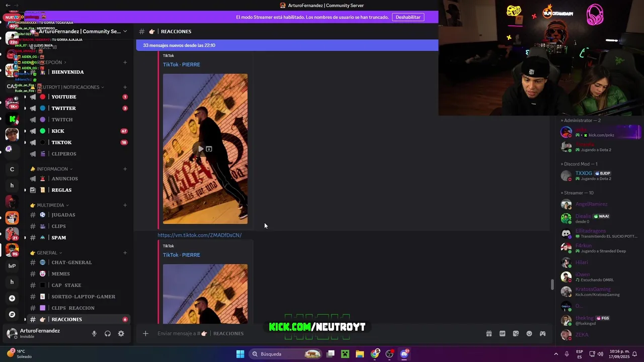644x362 pixels.
Task: Click the taskbar Búsqueda search box
Action: point(285,354)
